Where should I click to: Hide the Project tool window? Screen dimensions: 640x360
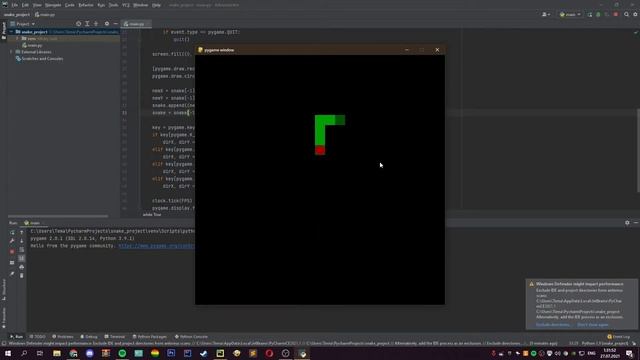pyautogui.click(x=116, y=24)
